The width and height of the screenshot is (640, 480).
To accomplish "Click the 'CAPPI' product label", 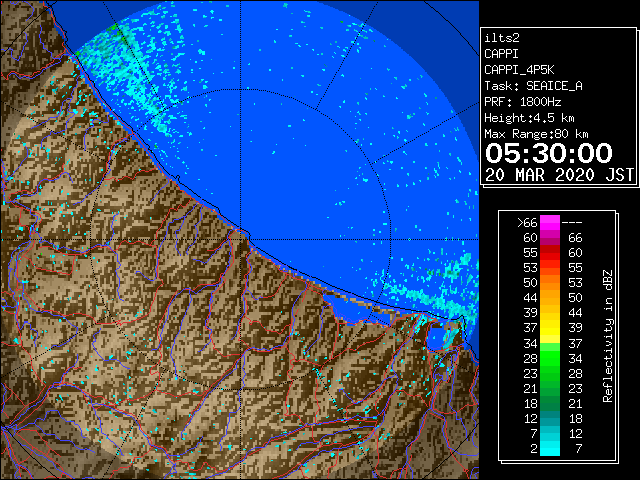I will (501, 54).
